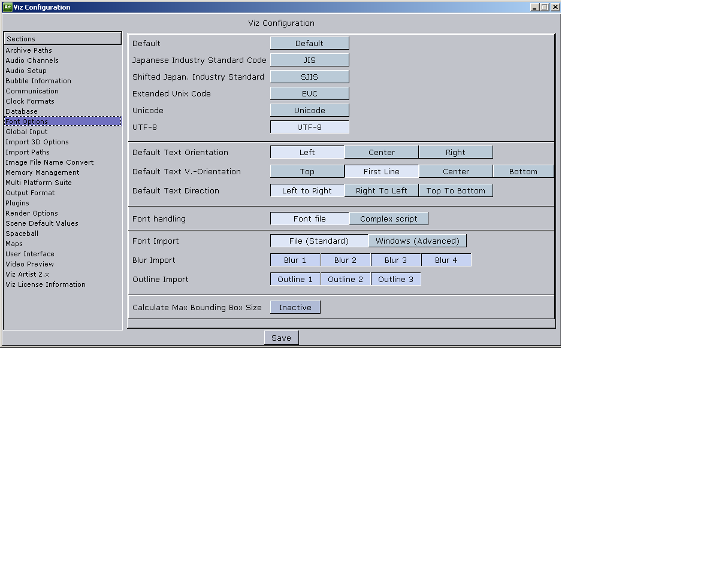
Task: Open the Clock Formats section
Action: pyautogui.click(x=29, y=101)
